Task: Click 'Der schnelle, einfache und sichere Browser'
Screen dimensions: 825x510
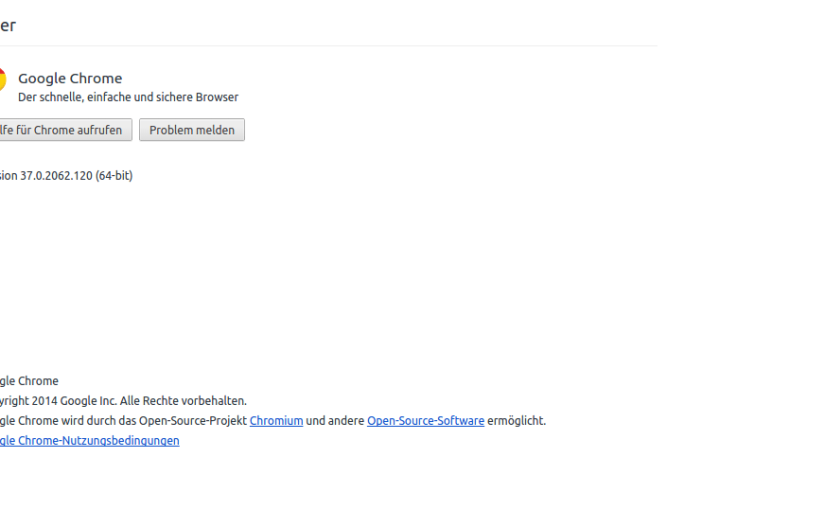Action: (x=128, y=97)
